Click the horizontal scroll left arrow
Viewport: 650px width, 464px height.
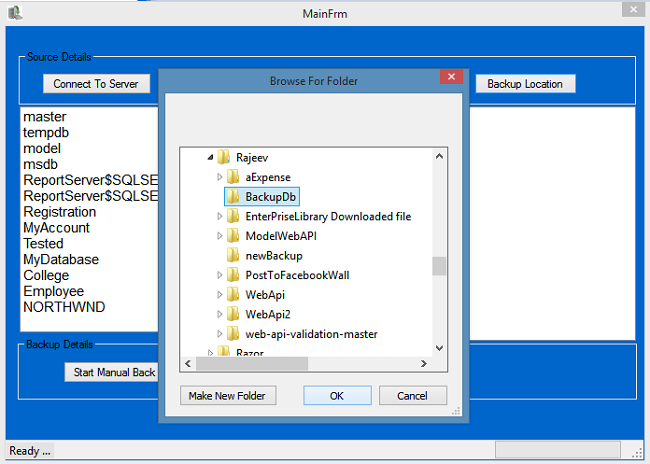coord(188,364)
